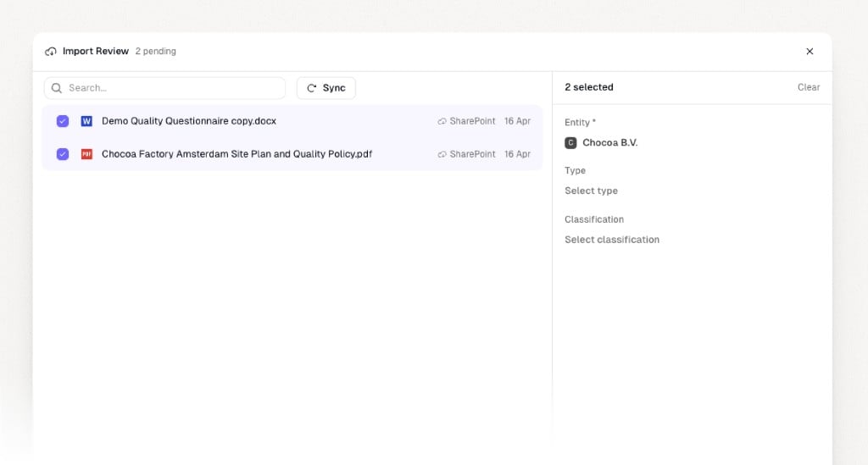Click 16 Apr date on docx row
The image size is (868, 465).
coord(517,121)
